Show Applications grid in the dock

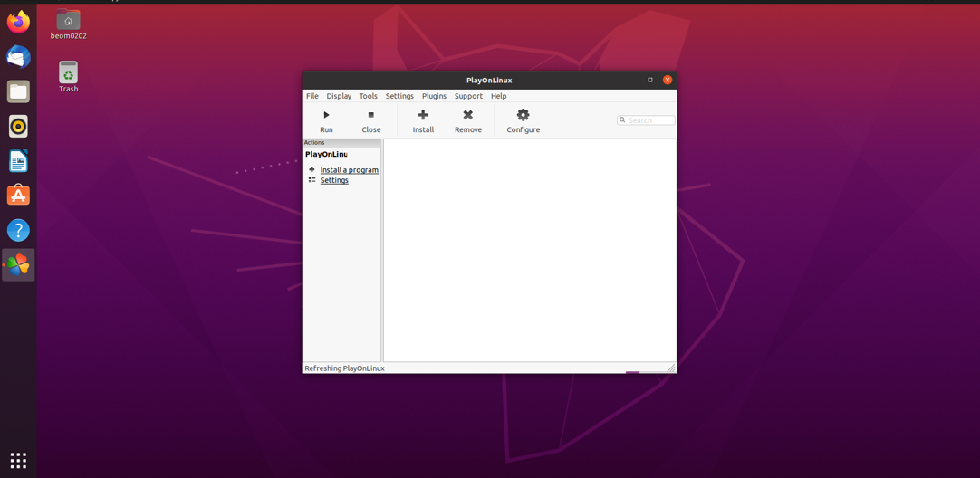18,460
